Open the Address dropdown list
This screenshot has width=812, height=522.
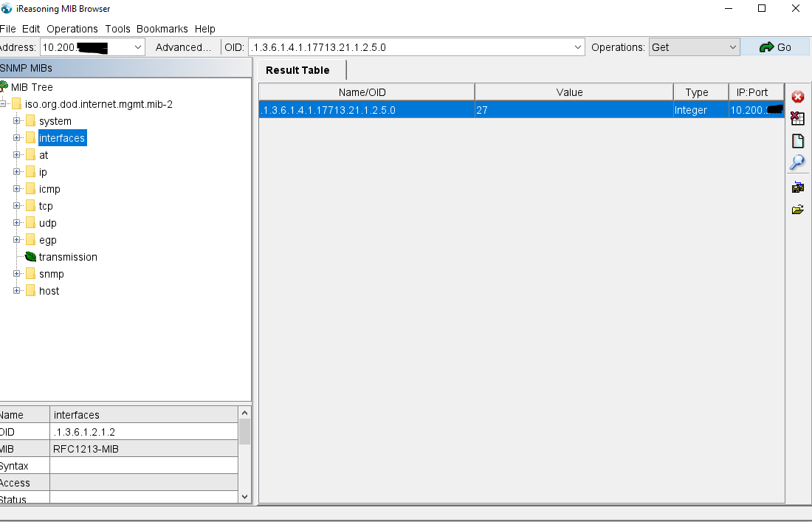[x=138, y=47]
